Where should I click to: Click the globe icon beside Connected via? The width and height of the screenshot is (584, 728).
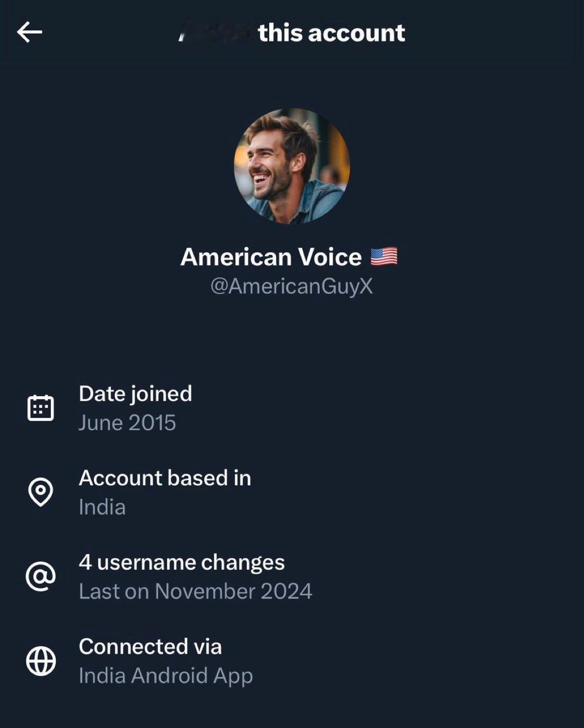coord(40,661)
